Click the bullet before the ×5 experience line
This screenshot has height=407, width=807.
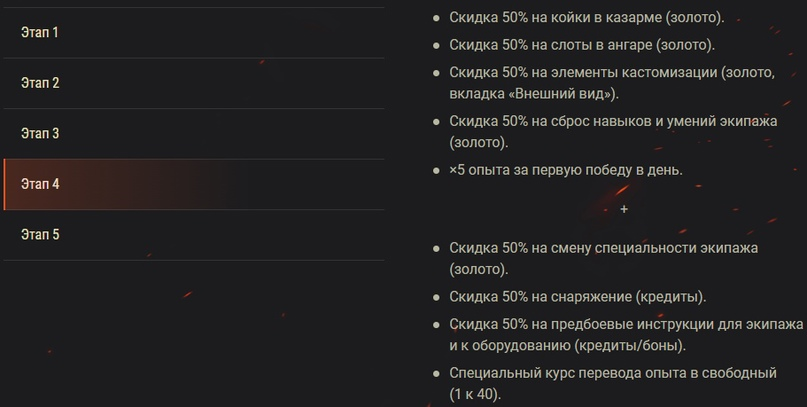pyautogui.click(x=435, y=170)
